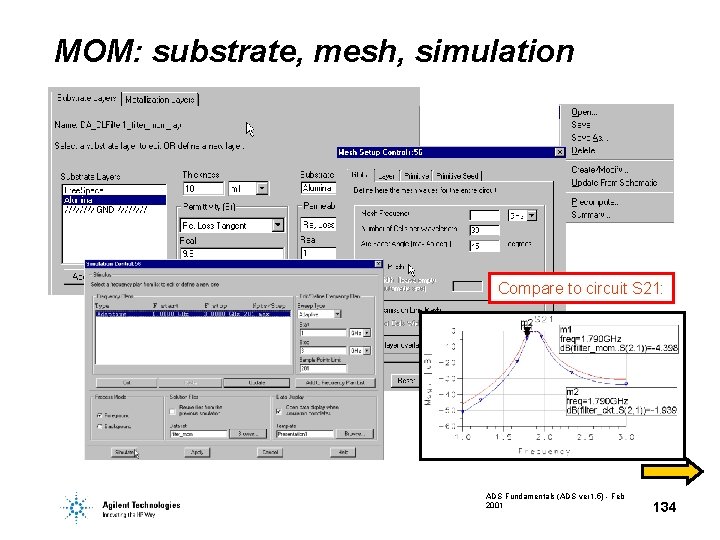The width and height of the screenshot is (720, 540).
Task: Open the Primitive tab in Mesh Setup
Action: coord(416,176)
